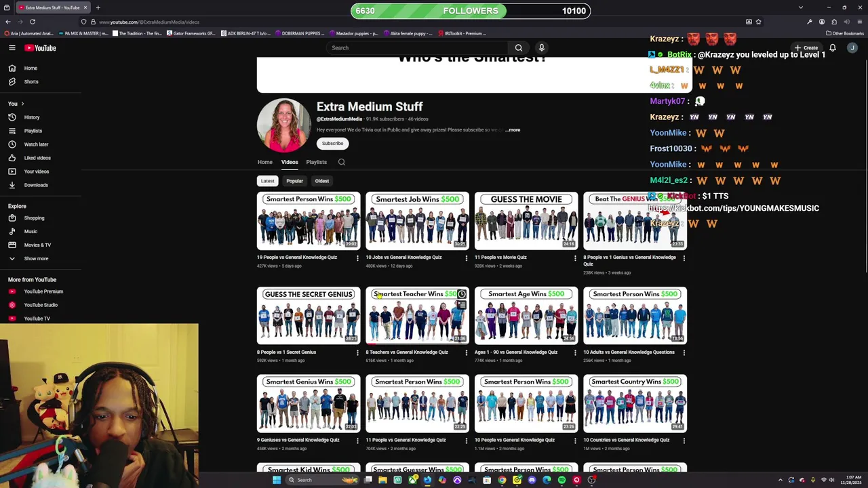Open the 19 People vs General Knowledge Quiz title
The image size is (868, 488).
[x=297, y=258]
